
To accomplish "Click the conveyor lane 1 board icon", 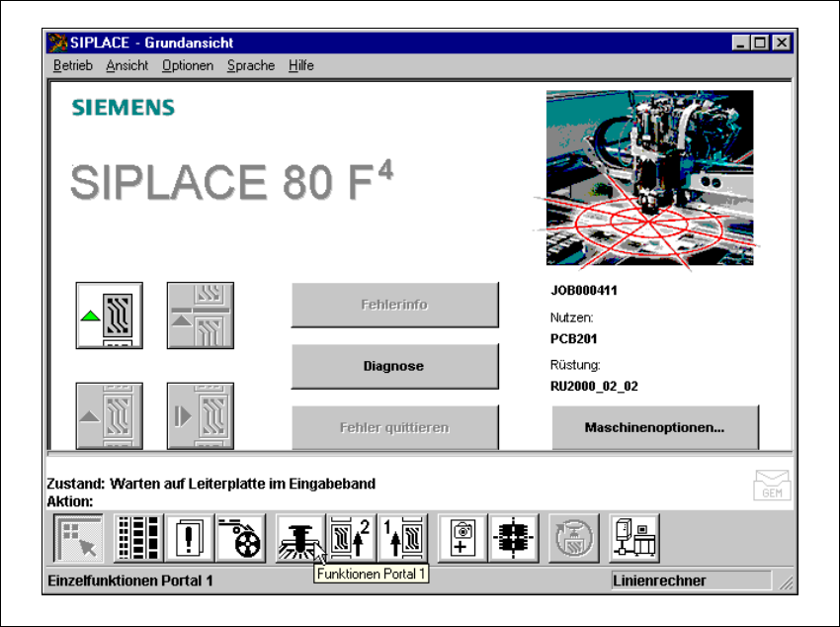I will [x=402, y=538].
